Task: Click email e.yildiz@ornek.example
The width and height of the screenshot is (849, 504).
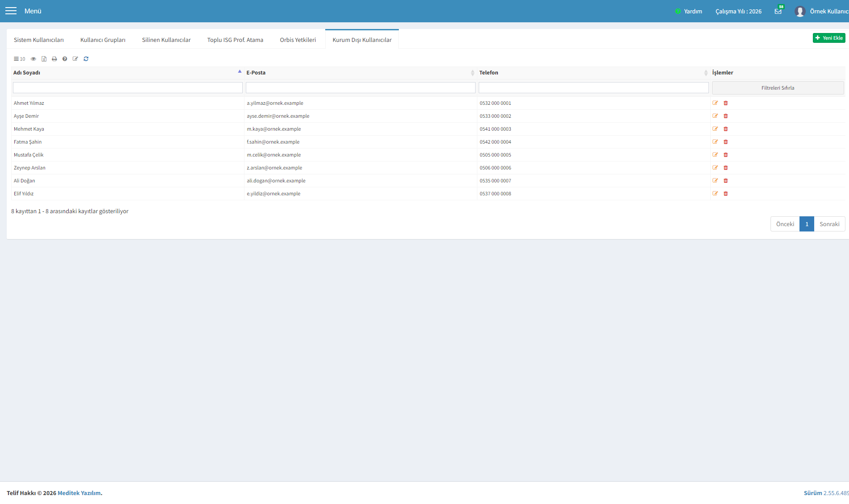Action: pyautogui.click(x=273, y=194)
